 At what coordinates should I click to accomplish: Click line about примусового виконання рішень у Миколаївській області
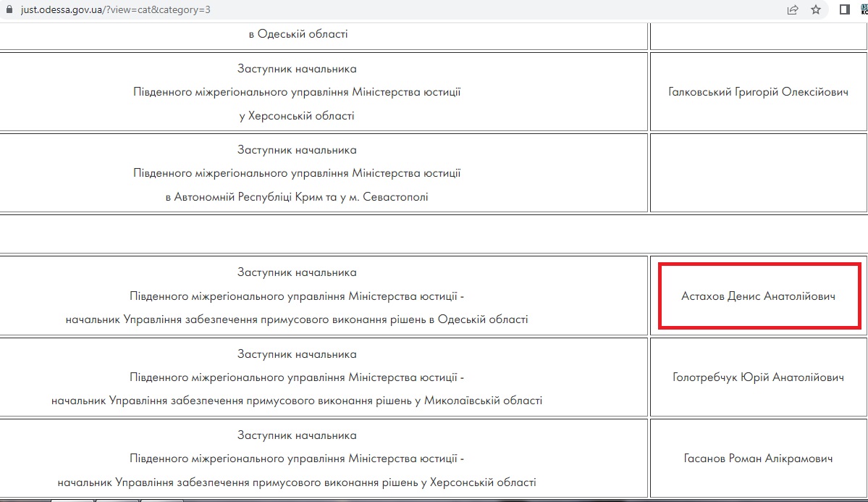tap(297, 400)
